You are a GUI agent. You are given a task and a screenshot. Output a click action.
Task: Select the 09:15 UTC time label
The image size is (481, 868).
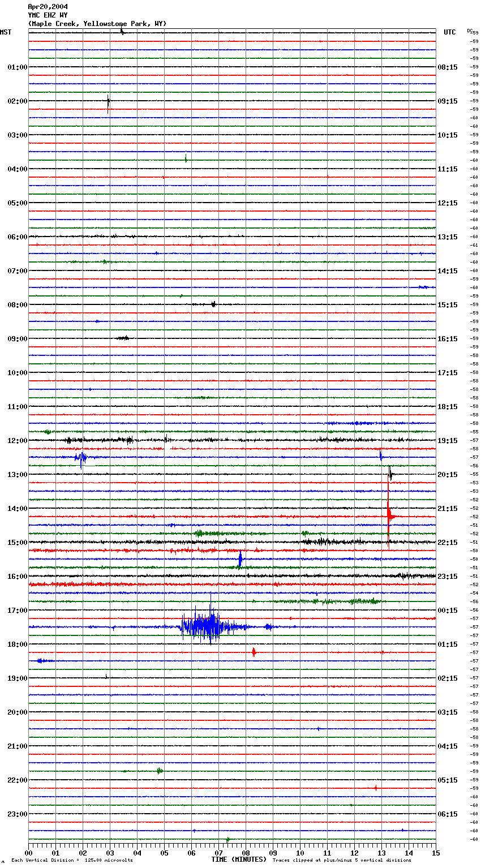(448, 101)
